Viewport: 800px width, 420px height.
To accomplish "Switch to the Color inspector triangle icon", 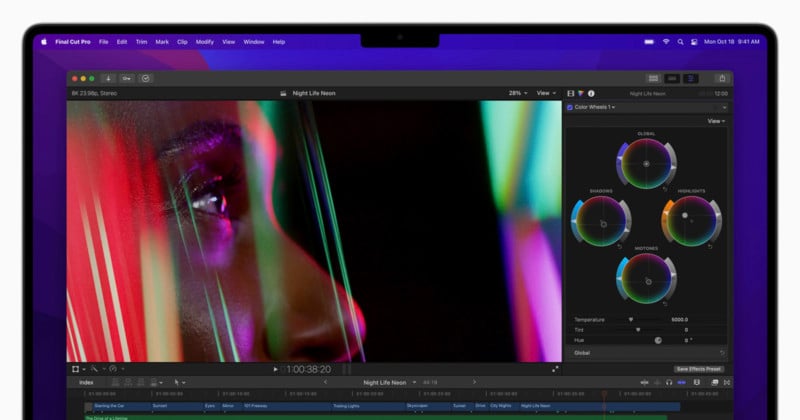I will [x=581, y=93].
